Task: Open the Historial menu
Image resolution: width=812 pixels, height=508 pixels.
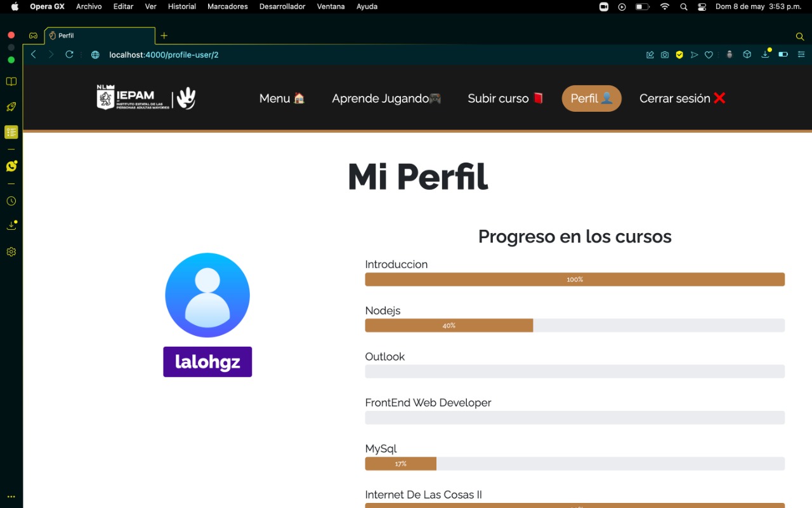Action: click(x=182, y=6)
